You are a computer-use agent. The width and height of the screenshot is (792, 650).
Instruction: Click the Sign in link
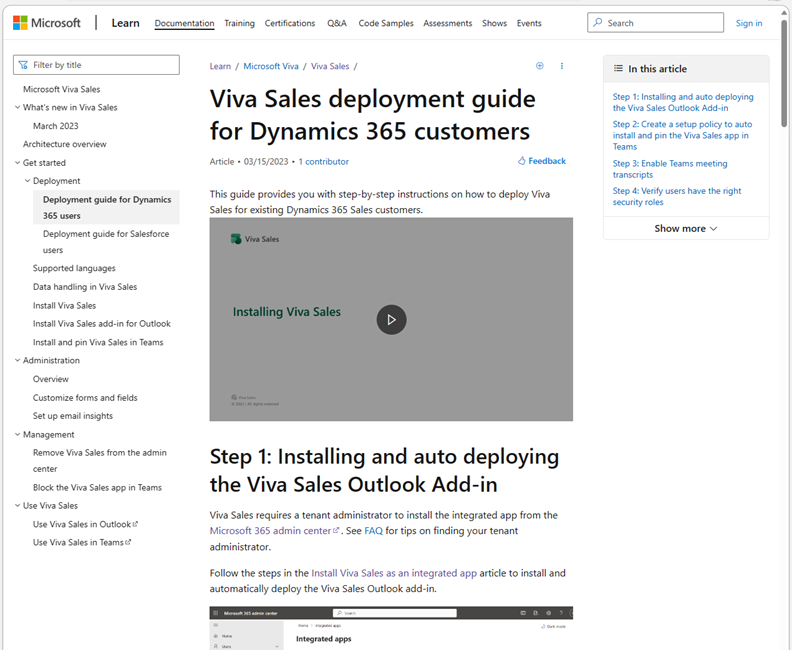point(749,23)
